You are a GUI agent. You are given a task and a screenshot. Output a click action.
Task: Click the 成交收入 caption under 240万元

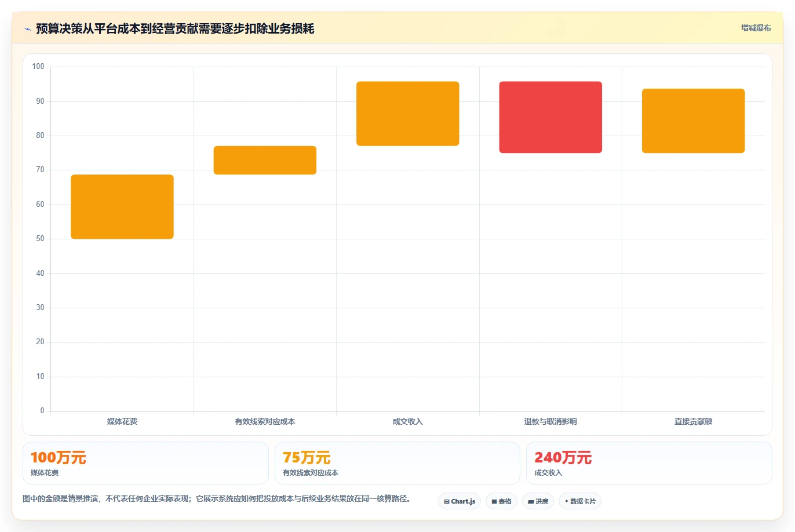pyautogui.click(x=548, y=473)
